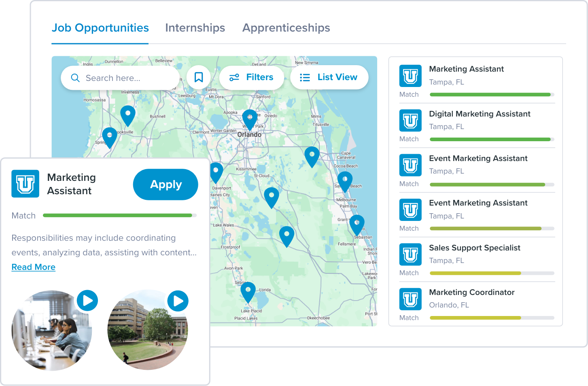Click the Sales Support Specialist company logo

coord(410,255)
